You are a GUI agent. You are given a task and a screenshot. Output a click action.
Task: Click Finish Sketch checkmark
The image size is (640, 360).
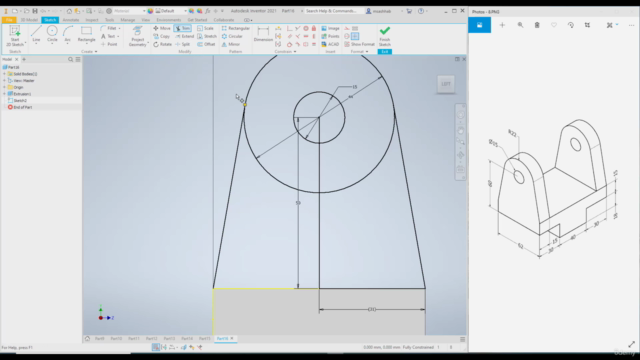click(384, 36)
